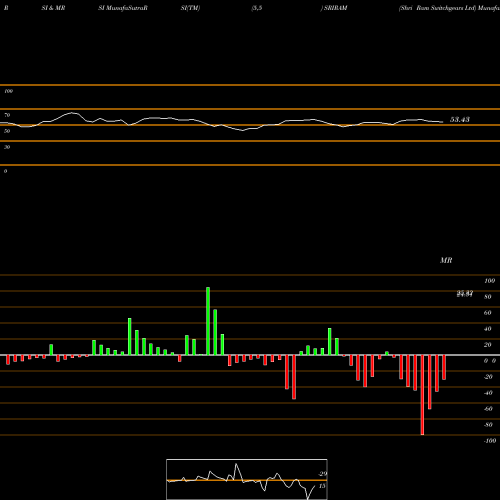Screen dimensions: 500x500
Task: Click the '(5,5' parameter text in header
Action: pyautogui.click(x=257, y=8)
